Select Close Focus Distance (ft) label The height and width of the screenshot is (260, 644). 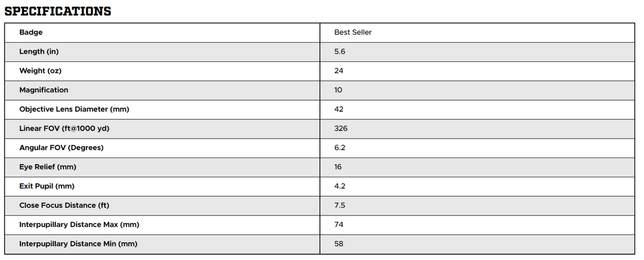click(x=64, y=205)
